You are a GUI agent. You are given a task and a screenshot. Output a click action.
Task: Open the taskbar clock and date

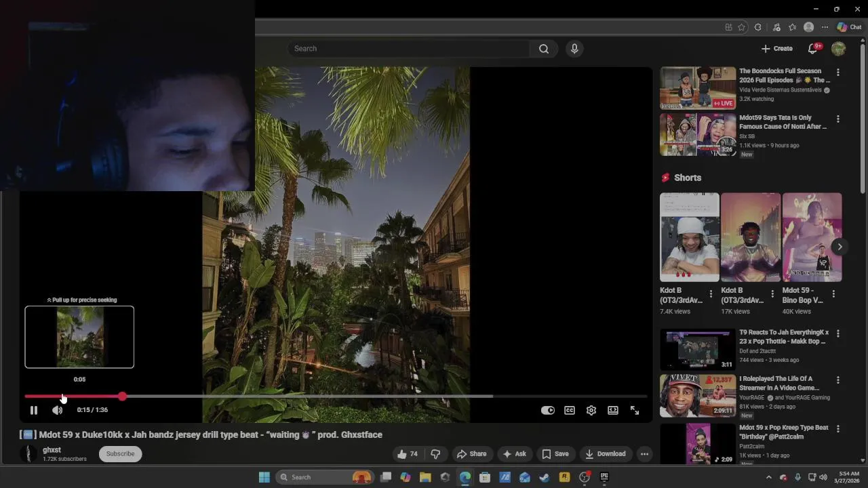click(x=848, y=477)
